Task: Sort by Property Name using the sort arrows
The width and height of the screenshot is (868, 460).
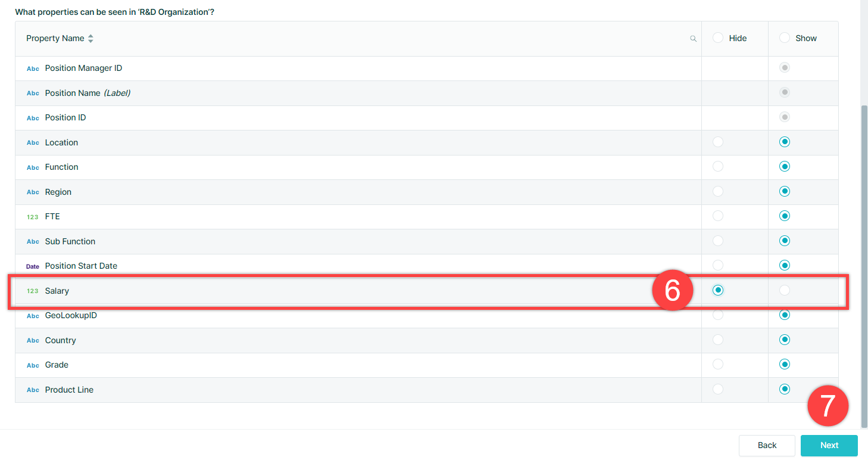Action: tap(90, 39)
